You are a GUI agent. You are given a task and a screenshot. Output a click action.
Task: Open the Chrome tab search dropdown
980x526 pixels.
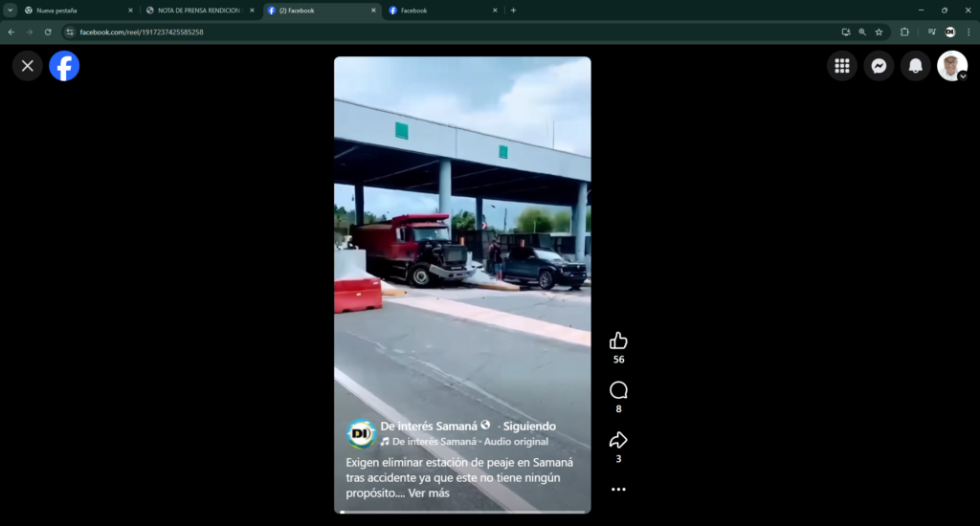click(10, 11)
